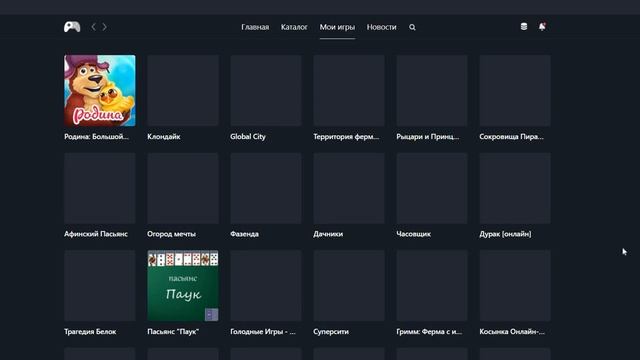This screenshot has width=640, height=360.
Task: Switch to the Главная tab
Action: click(255, 27)
